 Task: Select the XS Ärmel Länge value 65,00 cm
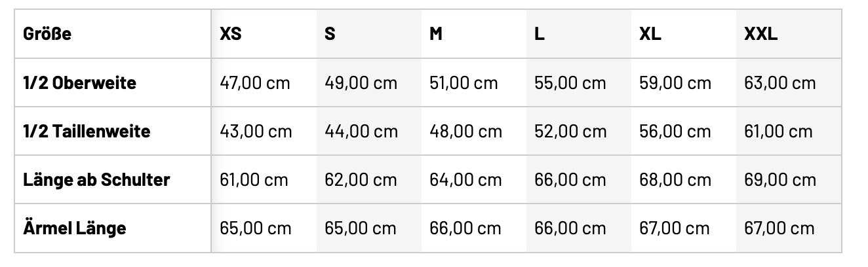[255, 228]
